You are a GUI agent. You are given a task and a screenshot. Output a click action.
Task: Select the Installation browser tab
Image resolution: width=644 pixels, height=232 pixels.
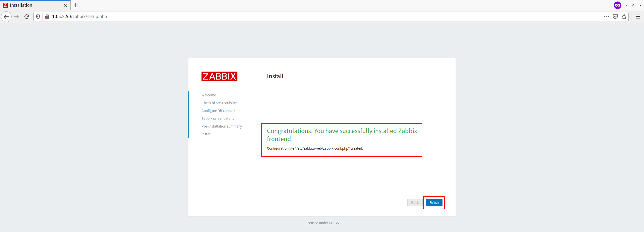click(x=35, y=5)
